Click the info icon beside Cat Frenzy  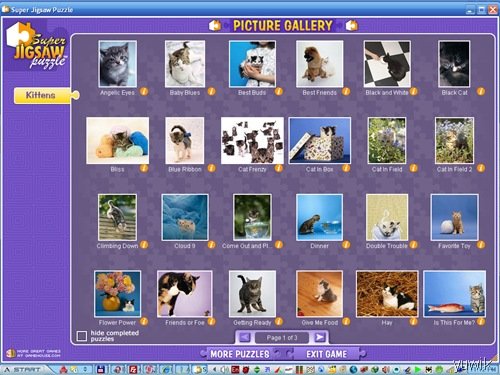279,168
